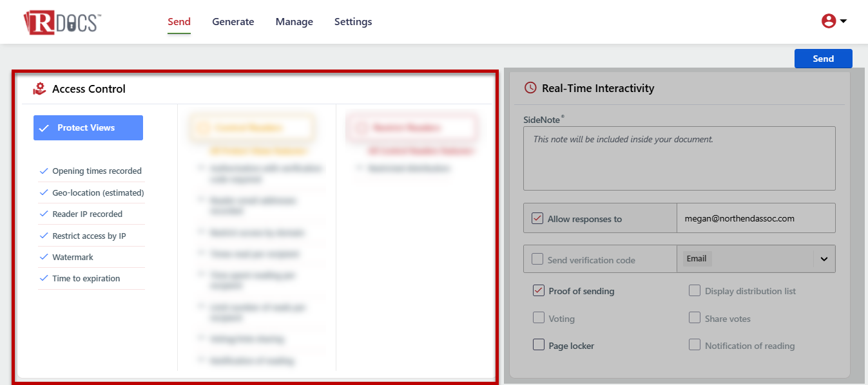The width and height of the screenshot is (868, 385).
Task: Click the Access Control heading
Action: click(89, 89)
